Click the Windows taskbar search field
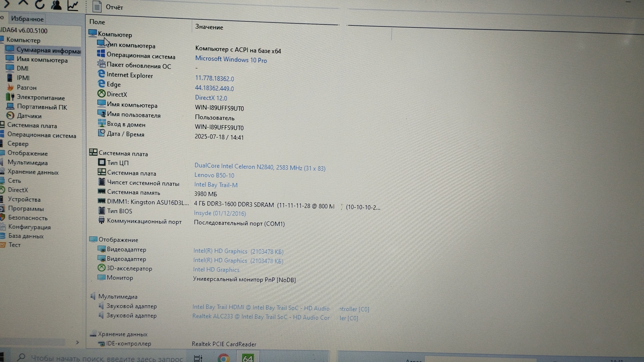 pos(106,358)
